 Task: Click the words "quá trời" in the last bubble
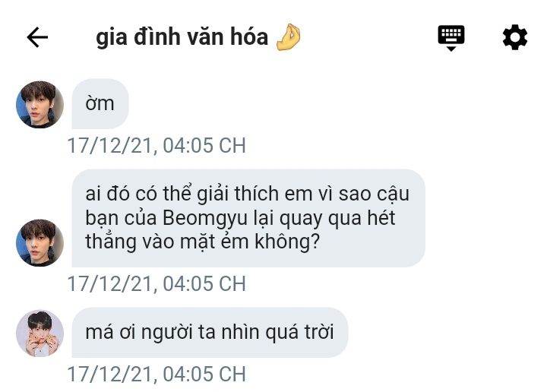tap(299, 332)
